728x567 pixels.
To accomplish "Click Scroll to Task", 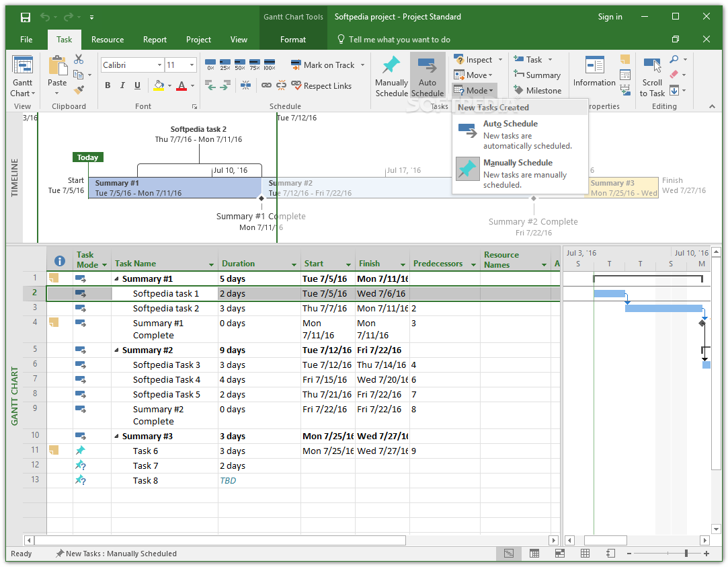I will click(x=652, y=77).
